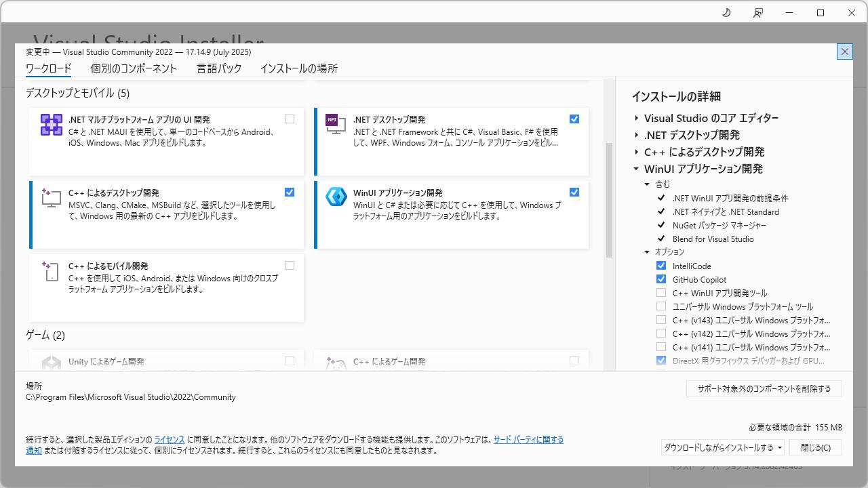Check C++ (v141) ユニバーサル Windows option
The height and width of the screenshot is (488, 868).
pyautogui.click(x=661, y=347)
